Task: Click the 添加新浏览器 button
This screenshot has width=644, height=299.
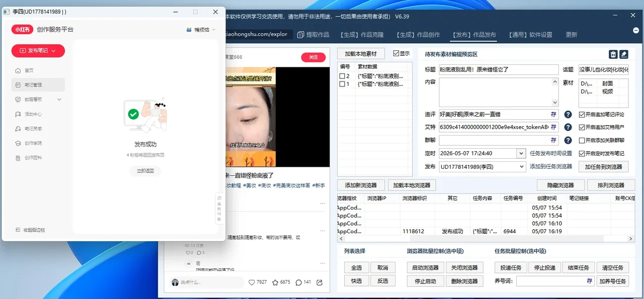Action: (x=361, y=185)
